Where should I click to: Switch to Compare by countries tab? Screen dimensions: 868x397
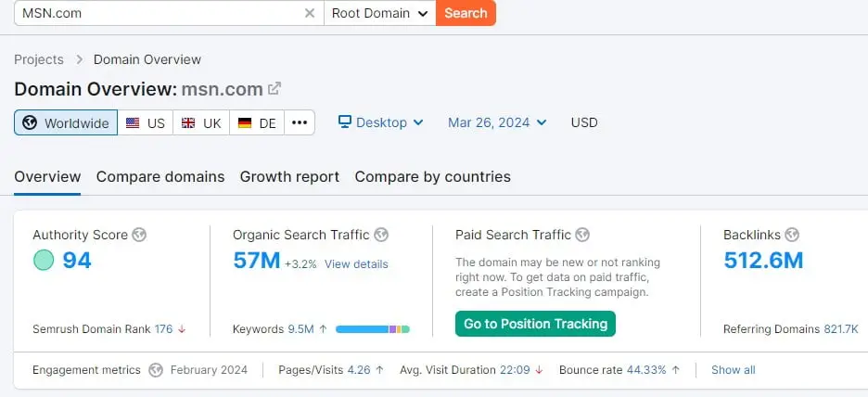[x=433, y=176]
